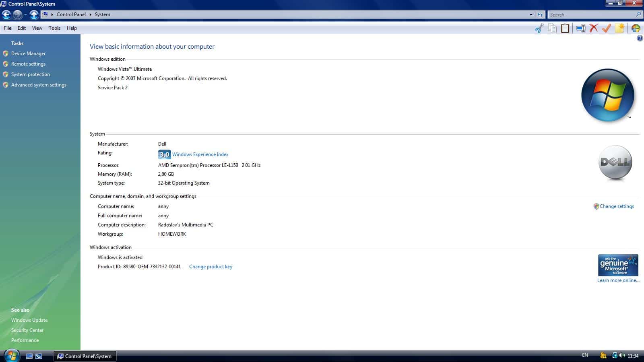644x362 pixels.
Task: Click Change product key link
Action: 211,267
